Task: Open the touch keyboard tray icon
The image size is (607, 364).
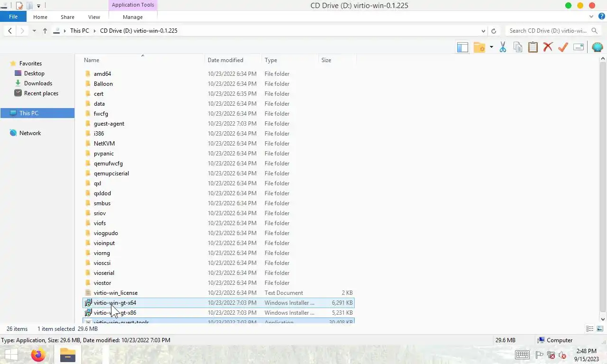Action: tap(522, 355)
